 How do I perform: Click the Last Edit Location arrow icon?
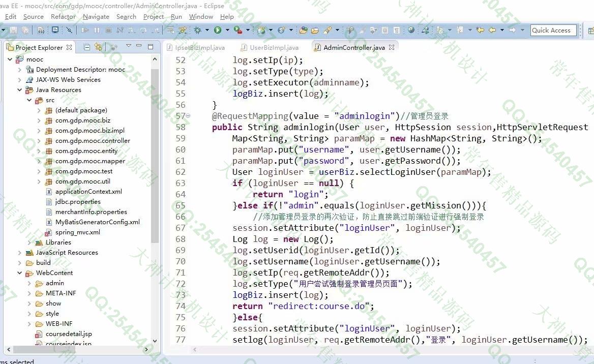[x=480, y=31]
